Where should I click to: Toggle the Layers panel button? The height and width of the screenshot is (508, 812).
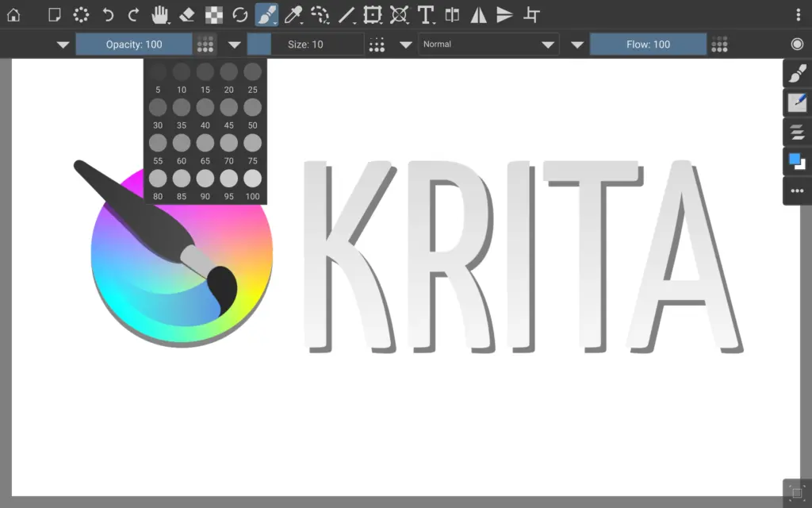[x=797, y=133]
